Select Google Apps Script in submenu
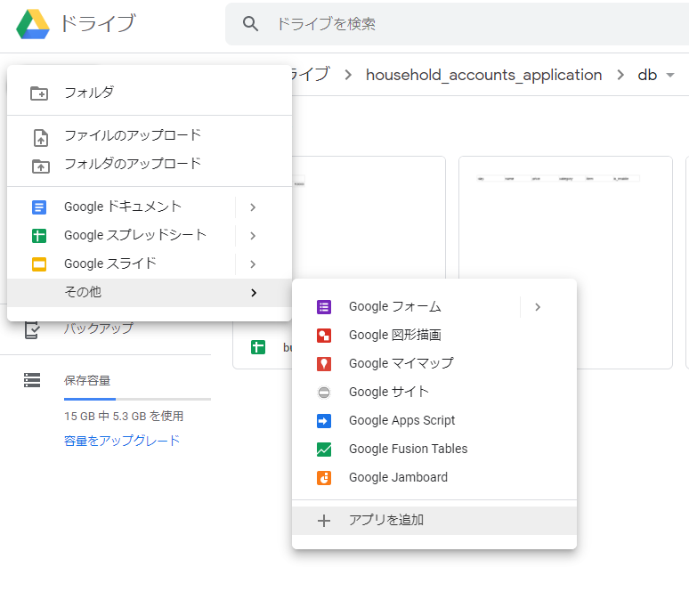 click(434, 421)
